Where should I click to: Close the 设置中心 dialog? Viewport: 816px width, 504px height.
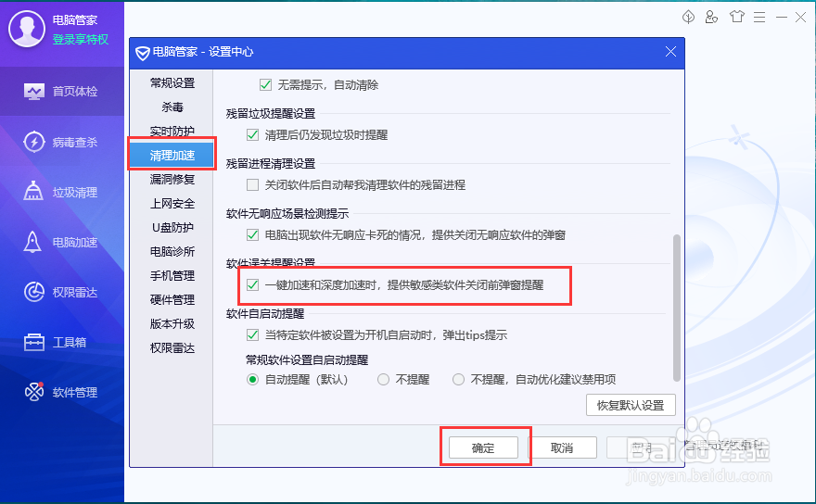670,52
